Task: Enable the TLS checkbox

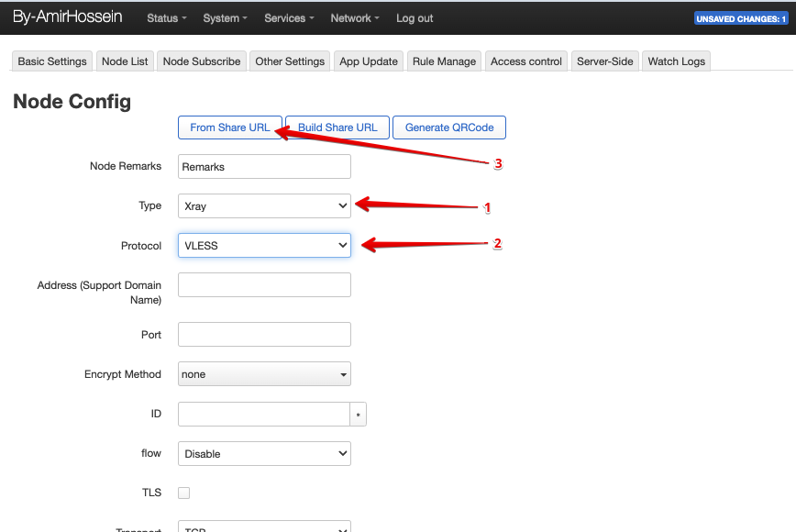Action: pyautogui.click(x=183, y=493)
